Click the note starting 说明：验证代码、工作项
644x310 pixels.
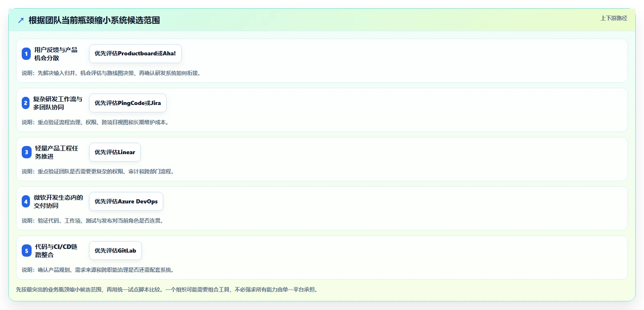click(94, 221)
